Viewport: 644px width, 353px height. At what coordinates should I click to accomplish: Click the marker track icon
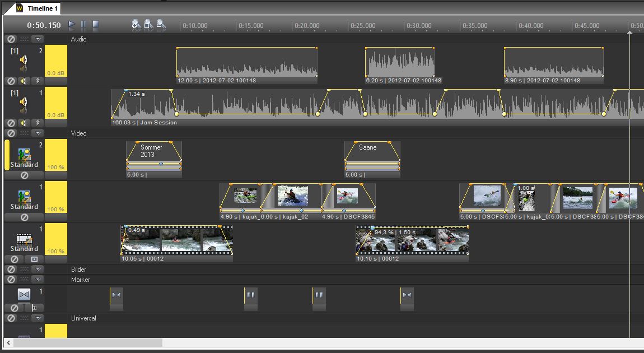(x=24, y=294)
